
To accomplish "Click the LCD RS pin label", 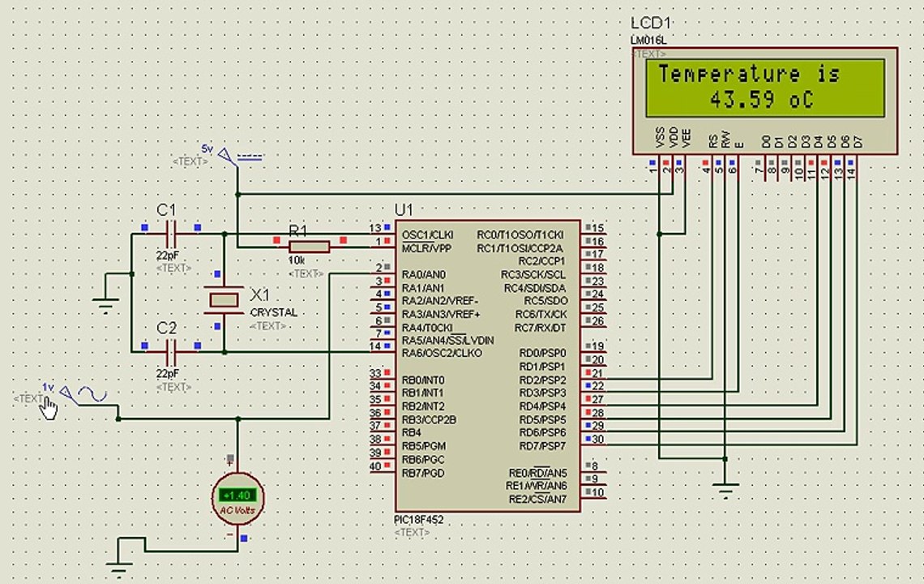I will [712, 141].
